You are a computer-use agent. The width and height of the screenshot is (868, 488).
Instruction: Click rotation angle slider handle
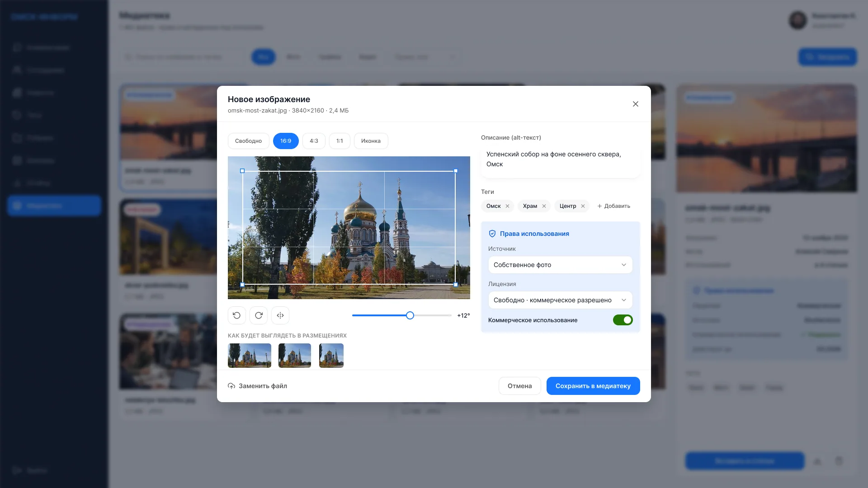pyautogui.click(x=410, y=315)
